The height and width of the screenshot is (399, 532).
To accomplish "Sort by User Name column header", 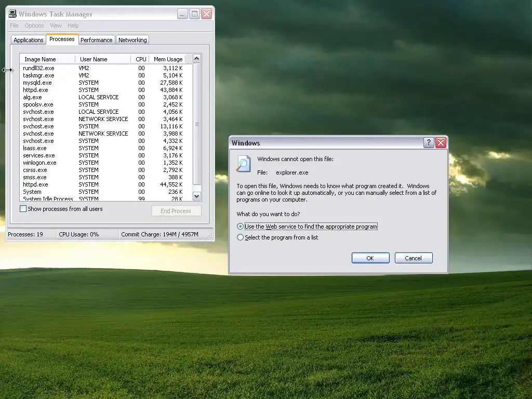I will pos(103,59).
